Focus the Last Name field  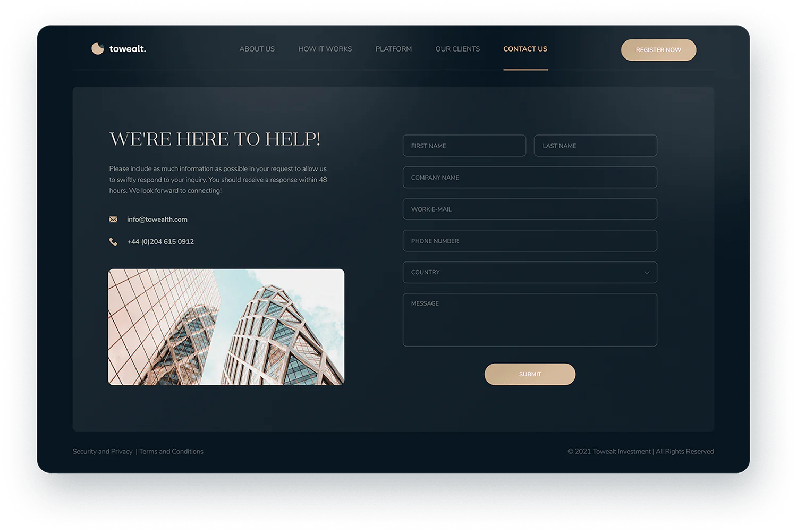pyautogui.click(x=596, y=146)
